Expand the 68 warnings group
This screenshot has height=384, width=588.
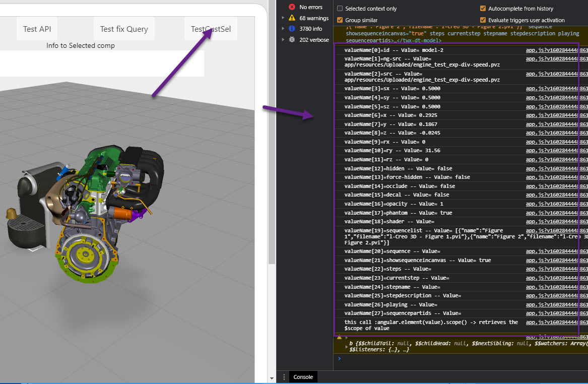tap(283, 17)
